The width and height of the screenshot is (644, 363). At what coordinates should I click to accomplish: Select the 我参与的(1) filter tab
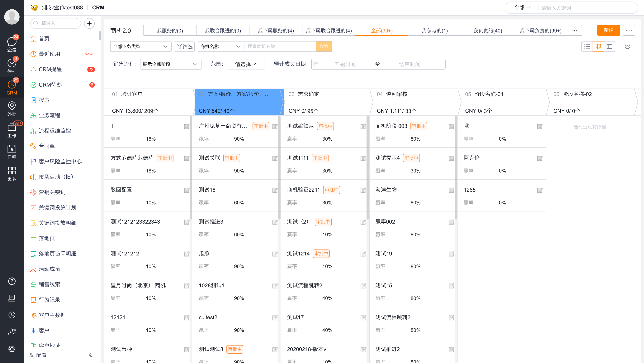pyautogui.click(x=434, y=30)
